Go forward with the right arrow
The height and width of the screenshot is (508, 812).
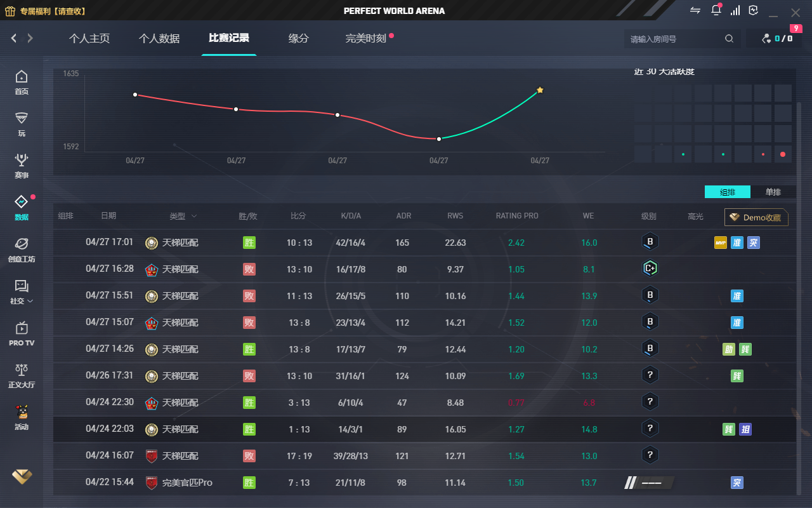30,38
